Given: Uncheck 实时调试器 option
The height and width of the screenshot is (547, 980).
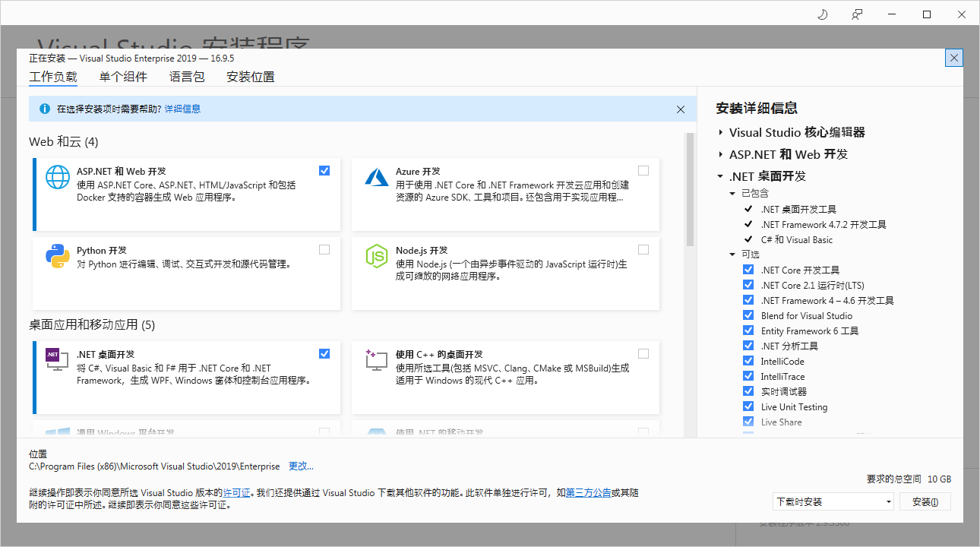Looking at the screenshot, I should point(748,391).
